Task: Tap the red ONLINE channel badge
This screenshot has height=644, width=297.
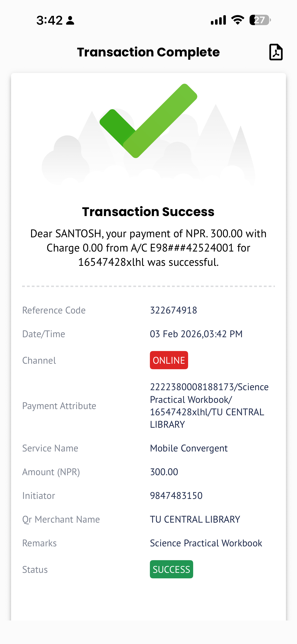Action: pyautogui.click(x=169, y=360)
